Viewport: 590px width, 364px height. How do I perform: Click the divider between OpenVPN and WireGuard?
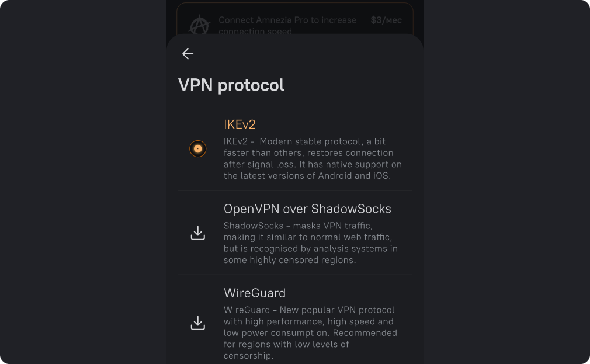click(295, 275)
